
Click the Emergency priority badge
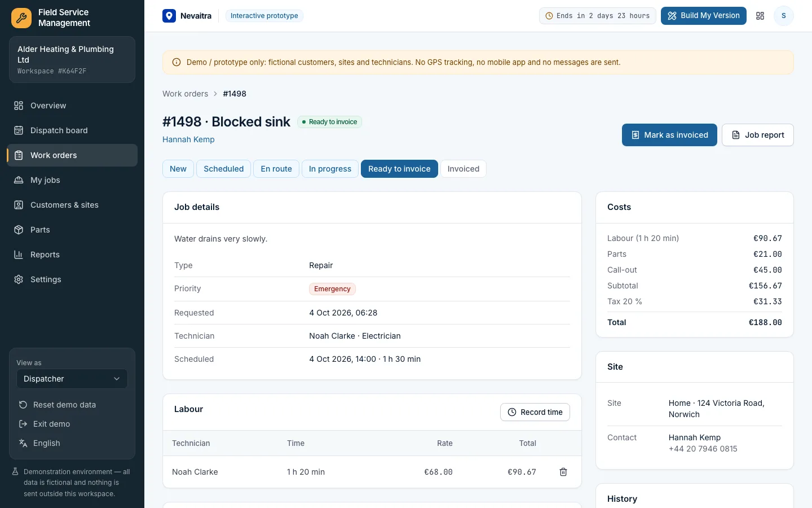[x=332, y=289]
